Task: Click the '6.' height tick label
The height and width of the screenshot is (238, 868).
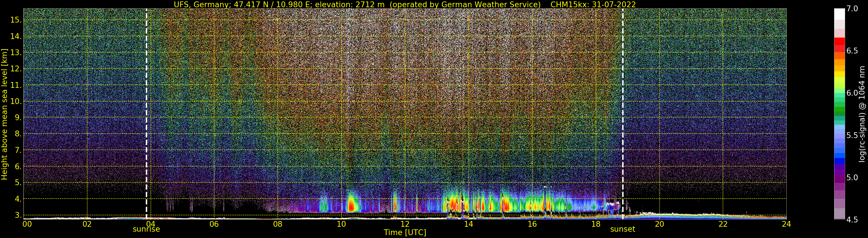Action: tap(18, 166)
